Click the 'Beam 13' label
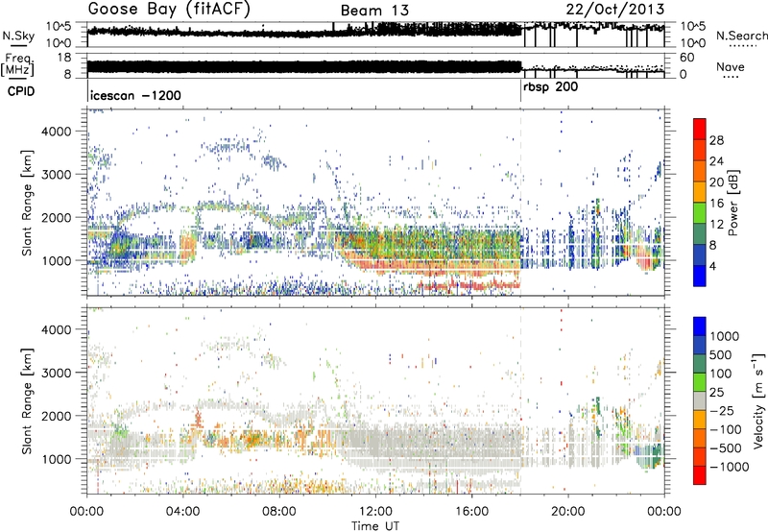 click(x=374, y=11)
